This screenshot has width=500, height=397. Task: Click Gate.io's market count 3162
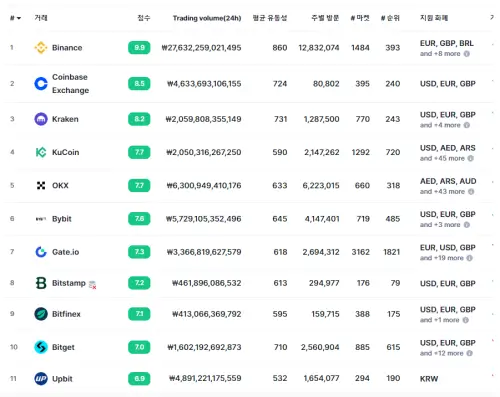tap(361, 252)
